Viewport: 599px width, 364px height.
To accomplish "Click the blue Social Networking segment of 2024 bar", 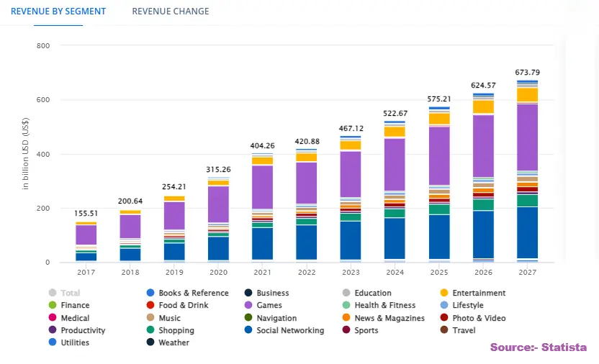I will click(395, 238).
